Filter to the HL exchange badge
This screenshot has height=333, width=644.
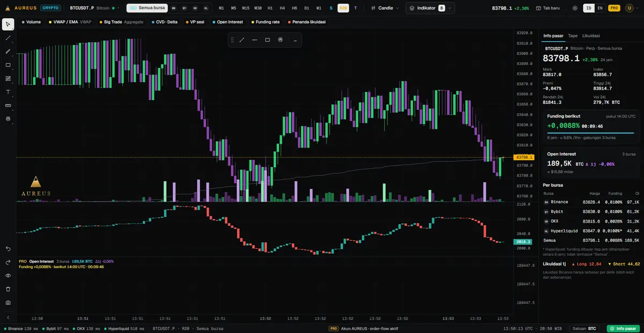[206, 8]
